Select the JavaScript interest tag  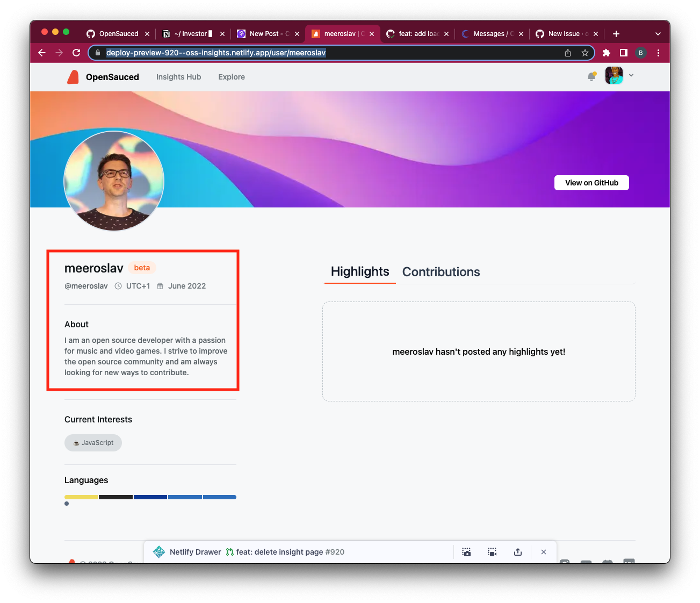93,442
